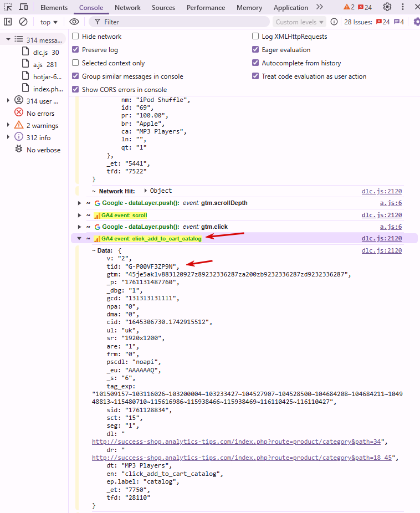
Task: Filter sidebar by No verbose
Action: click(38, 150)
